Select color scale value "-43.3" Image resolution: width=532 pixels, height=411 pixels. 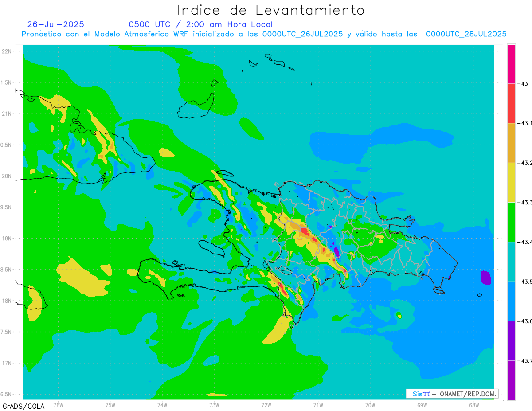(x=525, y=202)
